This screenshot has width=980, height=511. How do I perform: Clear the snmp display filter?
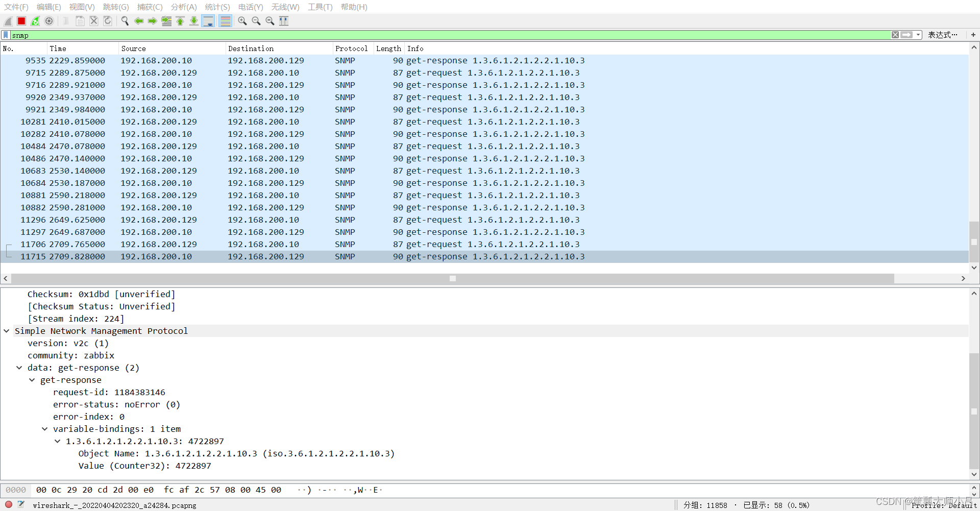click(x=895, y=35)
